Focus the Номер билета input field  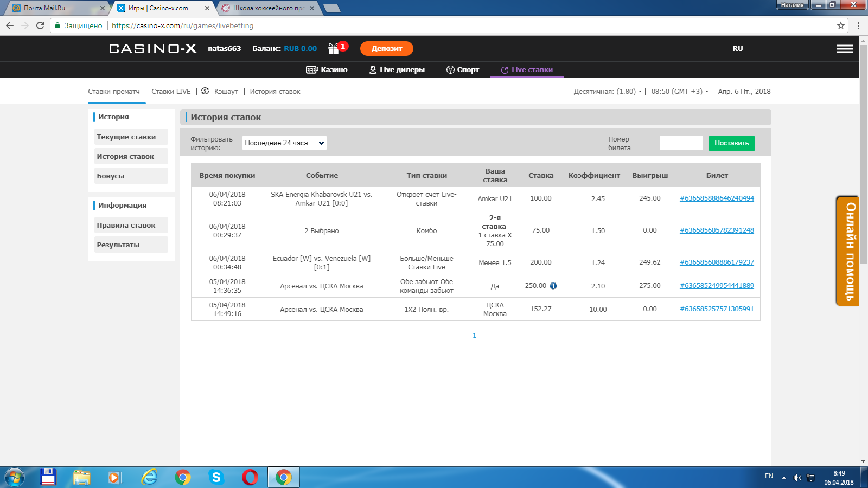coord(681,143)
